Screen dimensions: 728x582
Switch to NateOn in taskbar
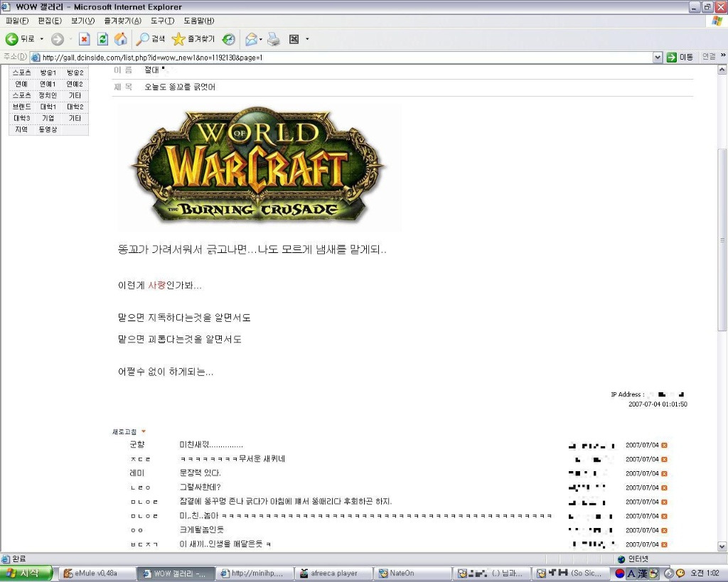413,573
